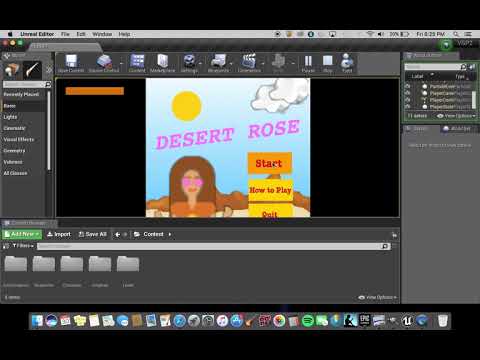Expand the Source Control dropdown arrow
This screenshot has width=480, height=360.
122,63
